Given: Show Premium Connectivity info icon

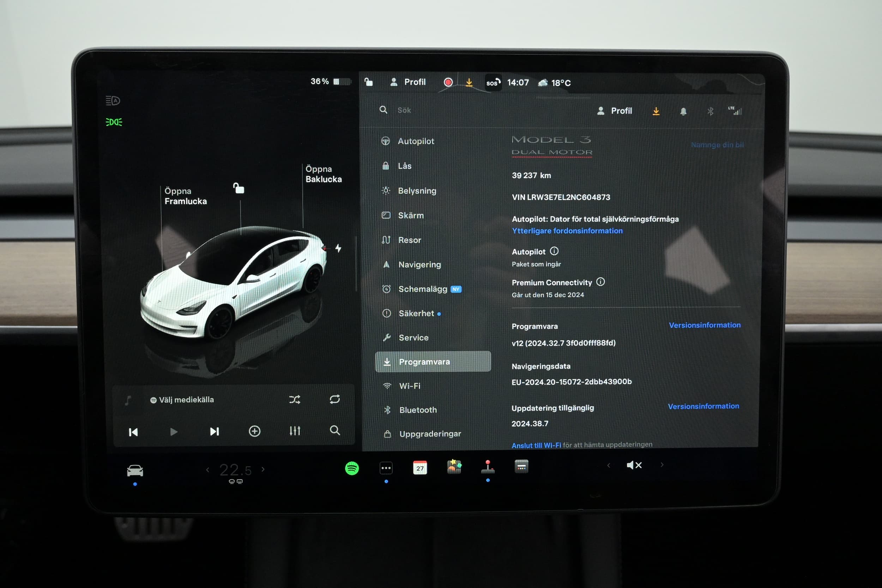Looking at the screenshot, I should coord(600,281).
